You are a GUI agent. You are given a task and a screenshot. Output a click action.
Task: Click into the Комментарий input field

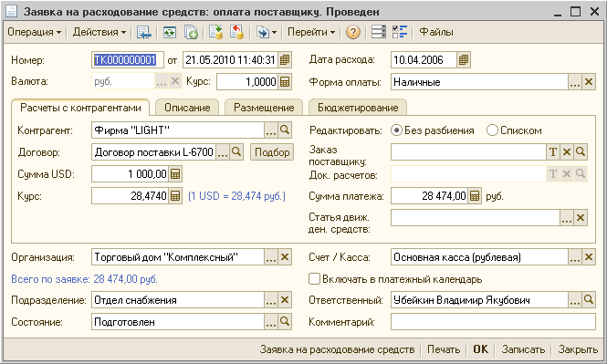coord(493,322)
